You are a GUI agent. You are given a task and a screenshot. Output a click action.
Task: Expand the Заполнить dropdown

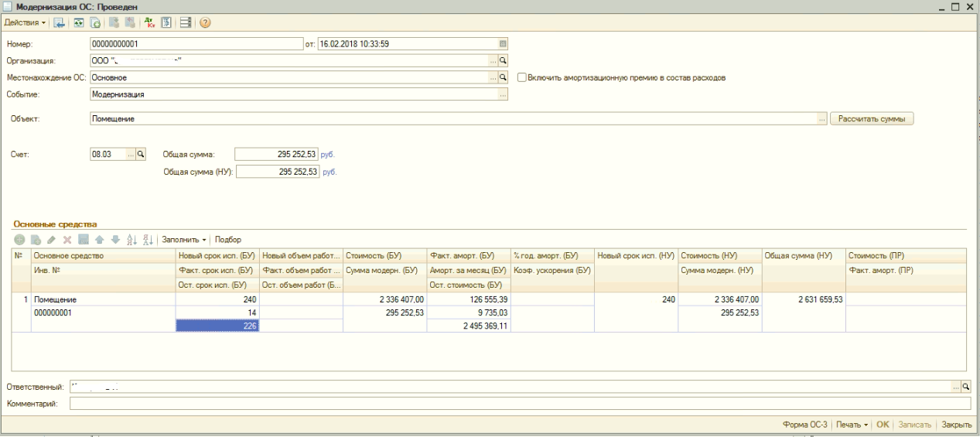point(185,240)
